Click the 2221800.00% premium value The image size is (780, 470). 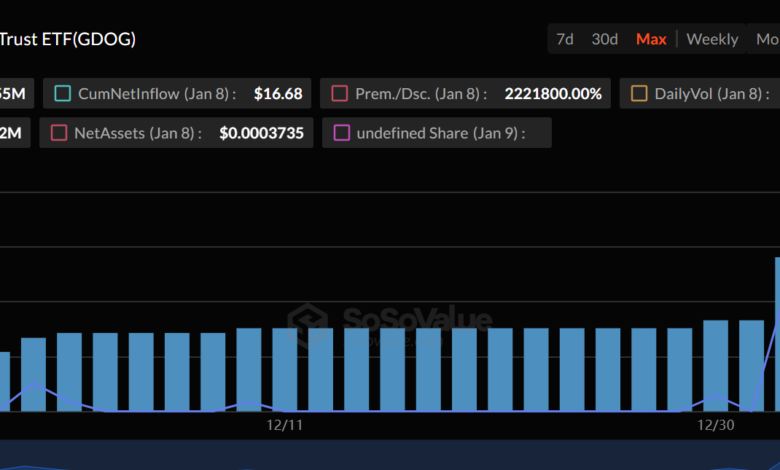pos(553,94)
